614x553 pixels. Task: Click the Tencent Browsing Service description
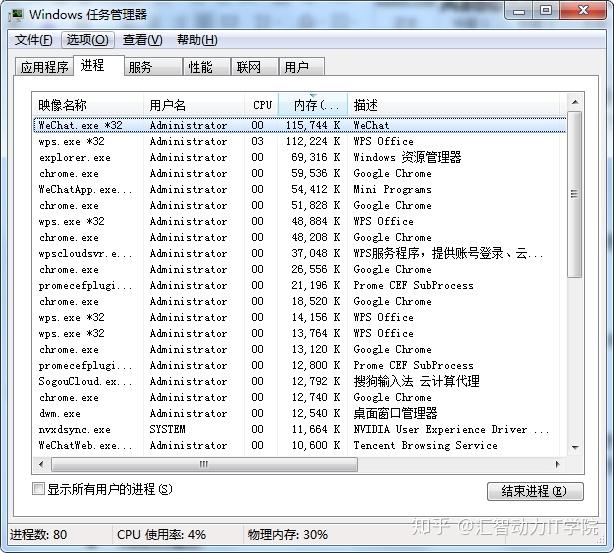click(425, 445)
